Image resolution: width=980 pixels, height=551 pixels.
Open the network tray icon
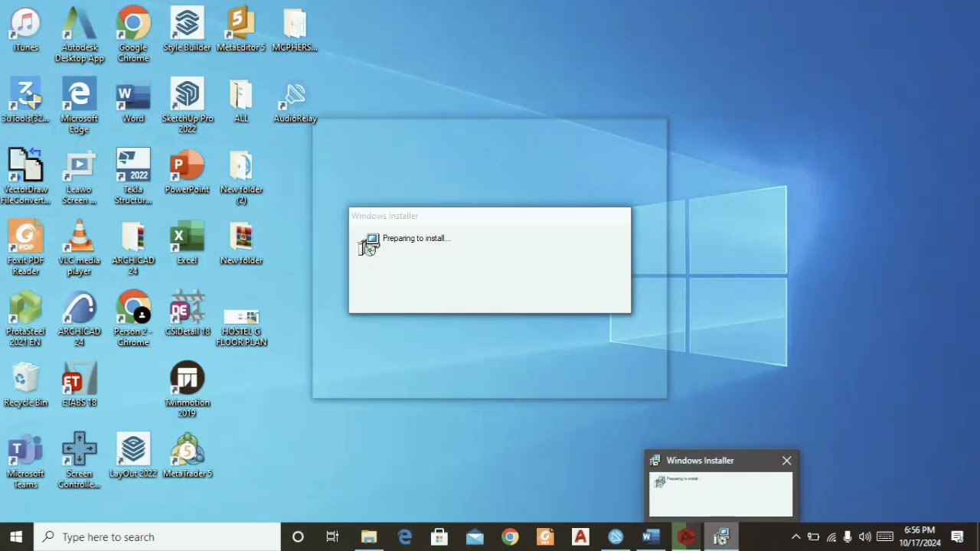[x=831, y=536]
